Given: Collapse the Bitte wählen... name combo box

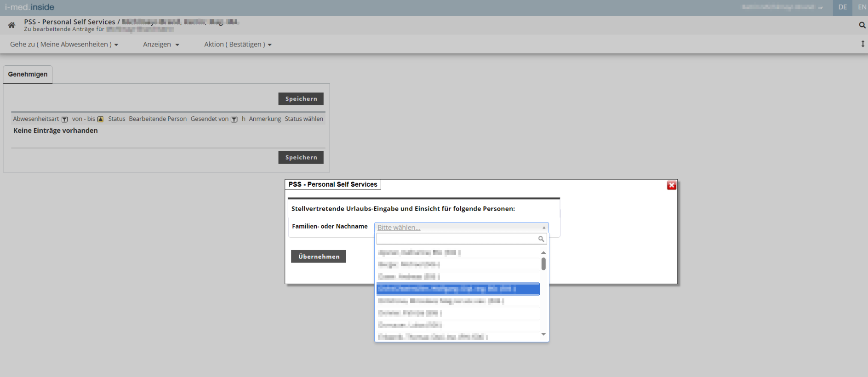Looking at the screenshot, I should [x=461, y=228].
